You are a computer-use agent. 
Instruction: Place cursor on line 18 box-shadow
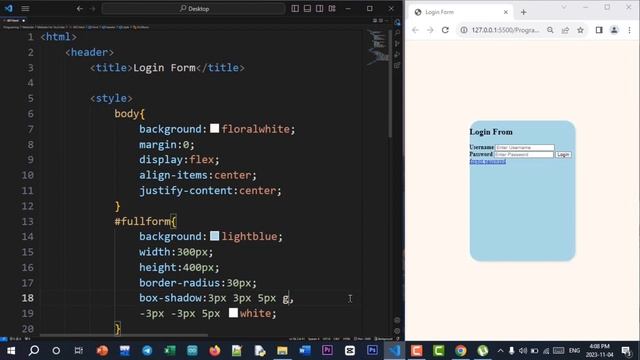(216, 298)
